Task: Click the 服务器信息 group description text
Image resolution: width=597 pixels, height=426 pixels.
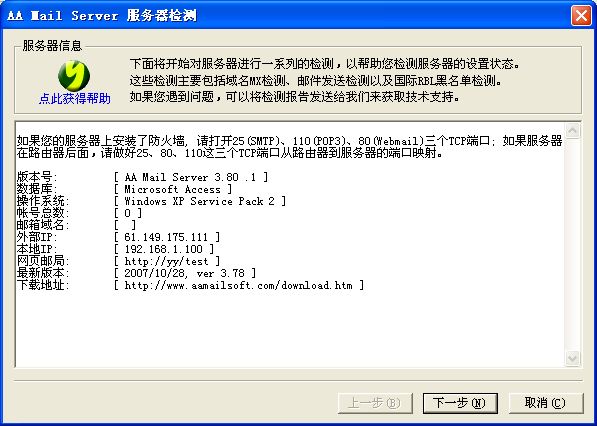Action: (325, 80)
